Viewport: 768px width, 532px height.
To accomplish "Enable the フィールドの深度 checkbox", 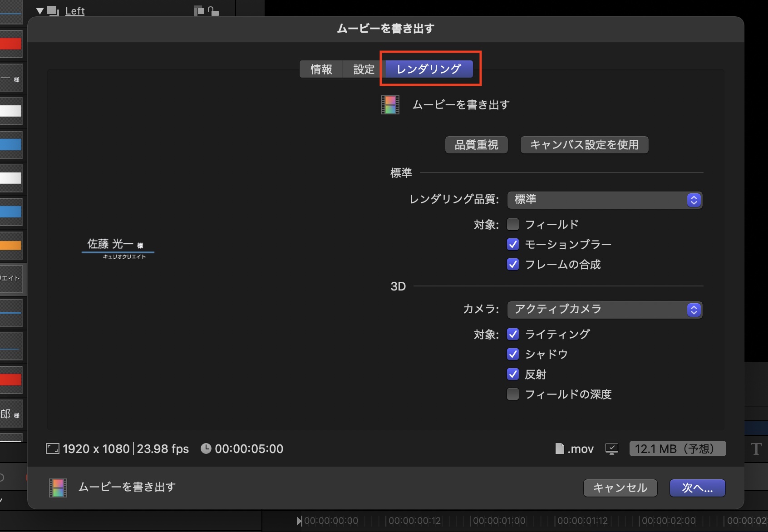I will [x=513, y=394].
